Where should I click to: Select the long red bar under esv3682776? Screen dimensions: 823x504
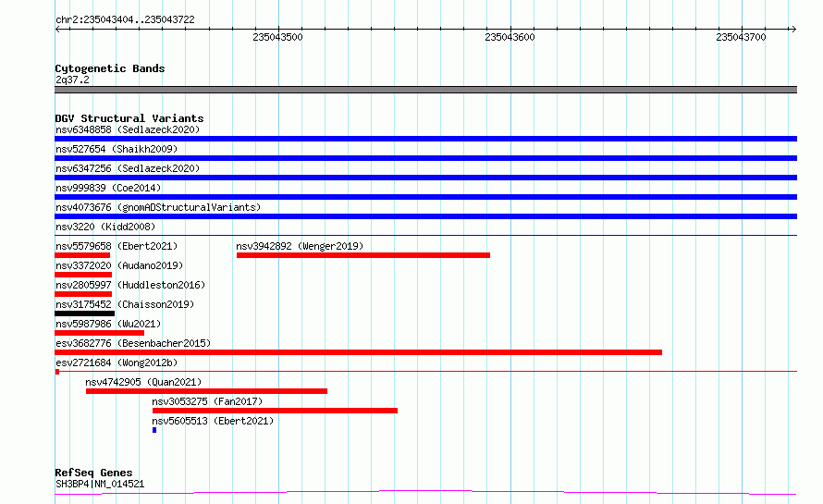click(359, 352)
